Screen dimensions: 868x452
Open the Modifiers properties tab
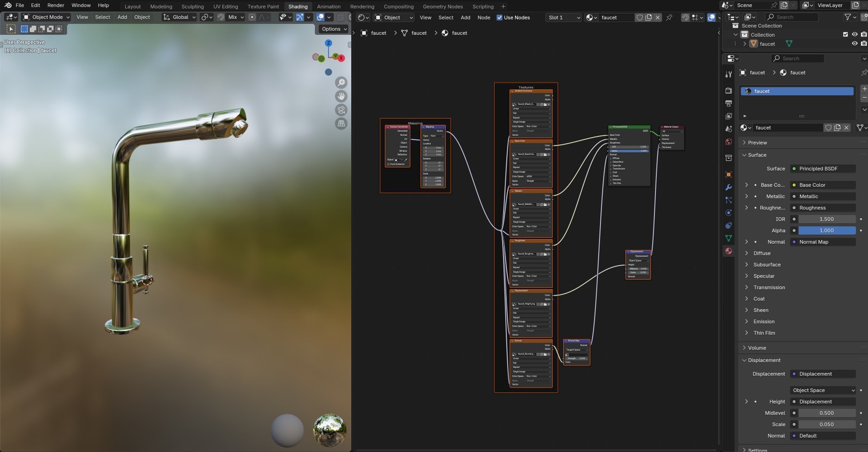click(728, 187)
